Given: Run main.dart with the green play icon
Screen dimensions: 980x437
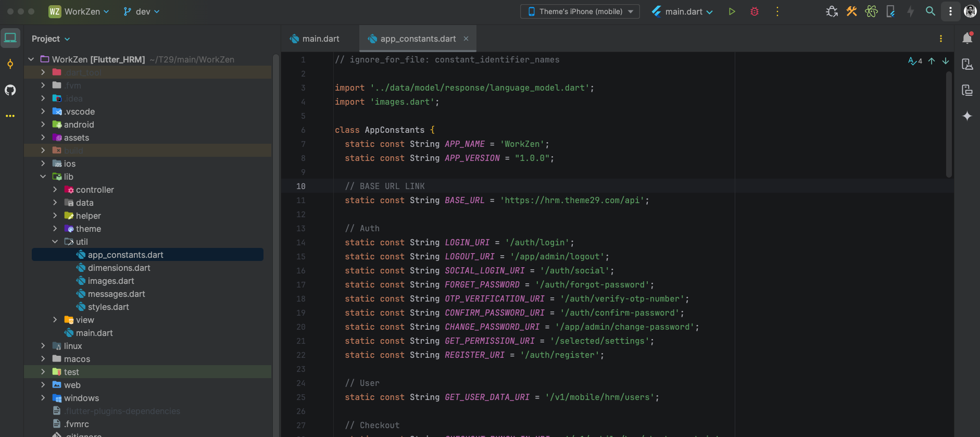Looking at the screenshot, I should [x=732, y=11].
